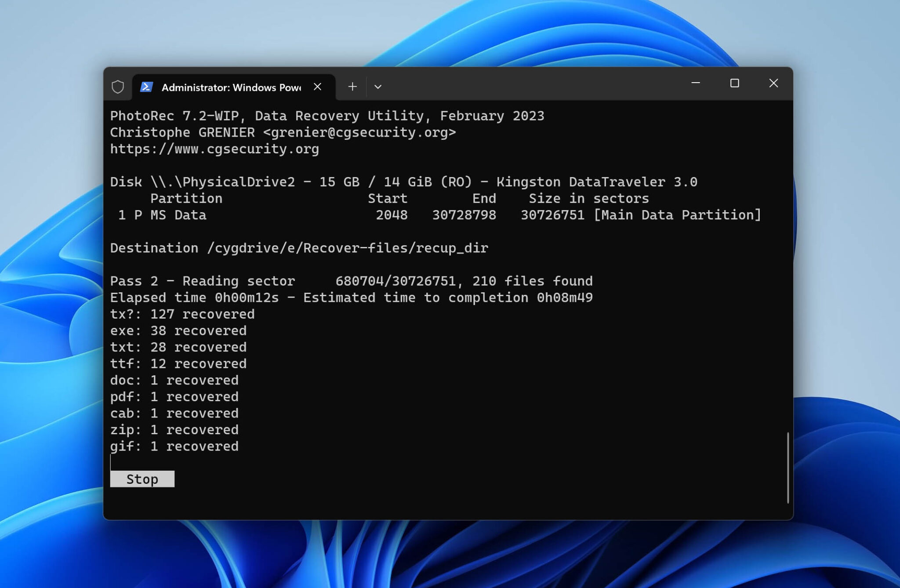This screenshot has height=588, width=900.
Task: Select the grenier@cgsecurity.org contact line
Action: (x=283, y=132)
